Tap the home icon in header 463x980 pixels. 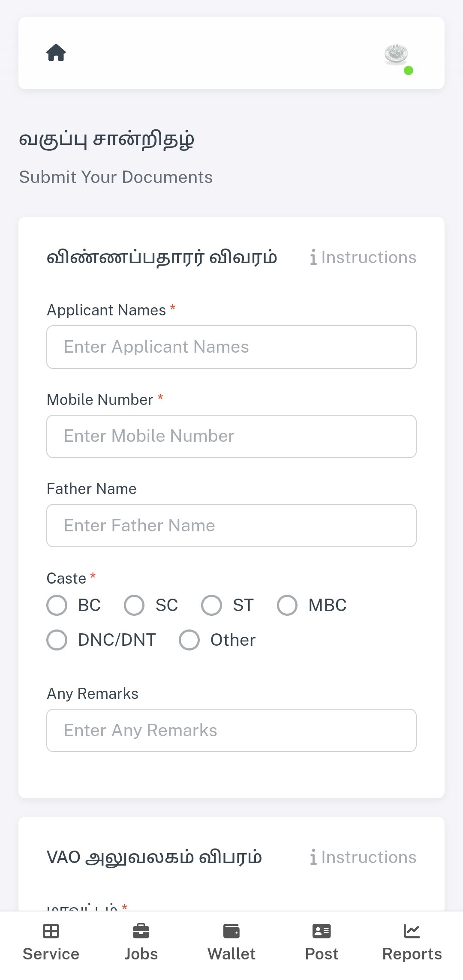[x=56, y=53]
